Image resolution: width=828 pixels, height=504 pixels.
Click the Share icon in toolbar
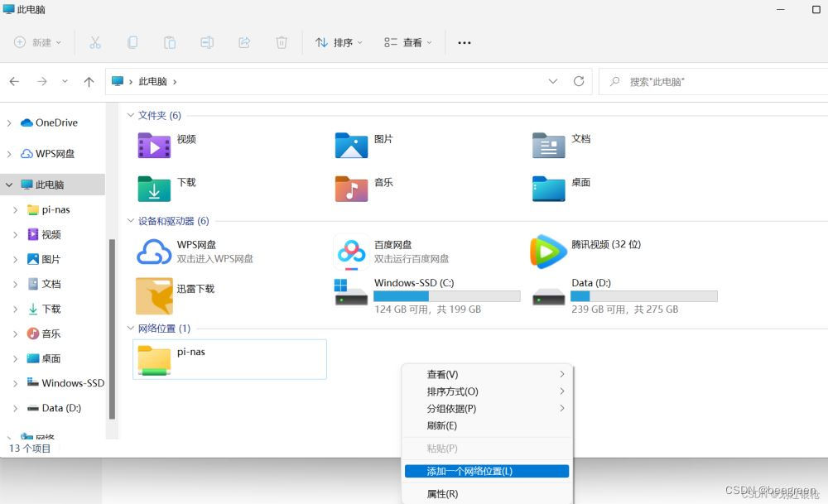tap(244, 43)
